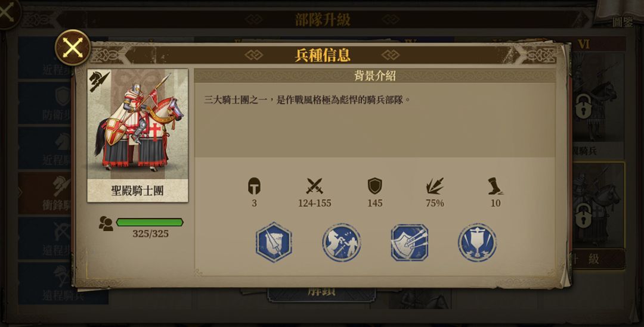The image size is (644, 327).
Task: Click the troop count people icon
Action: click(106, 223)
